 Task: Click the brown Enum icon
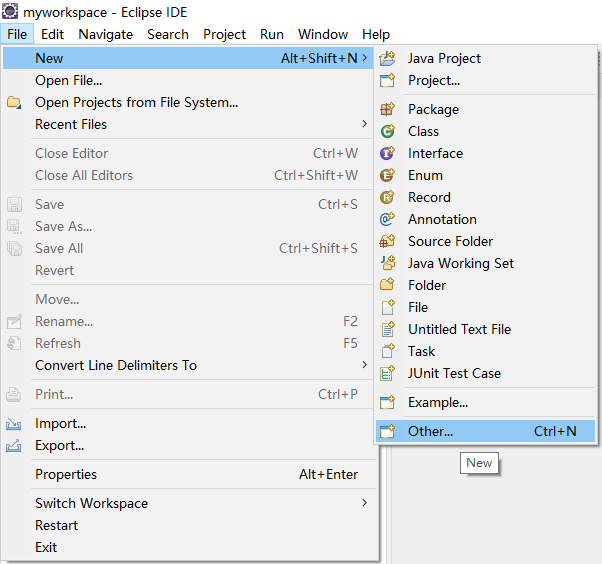click(x=387, y=175)
